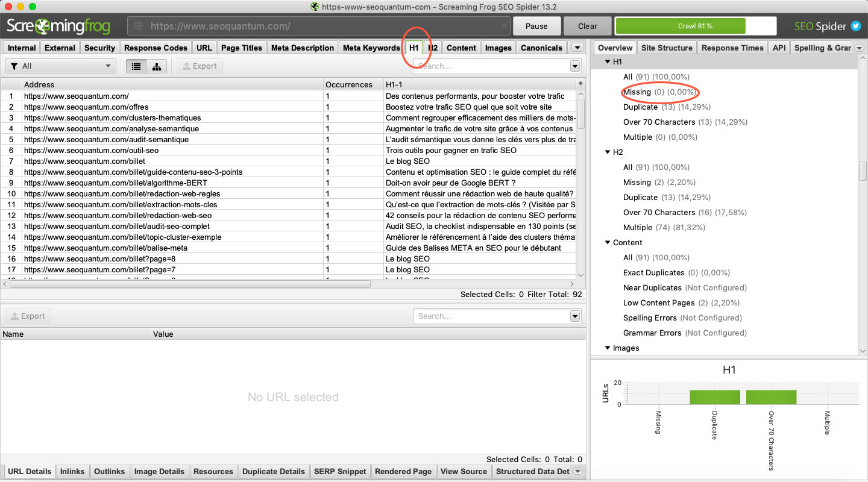Viewport: 868px width, 482px height.
Task: Switch to Canonicals tab
Action: point(541,48)
